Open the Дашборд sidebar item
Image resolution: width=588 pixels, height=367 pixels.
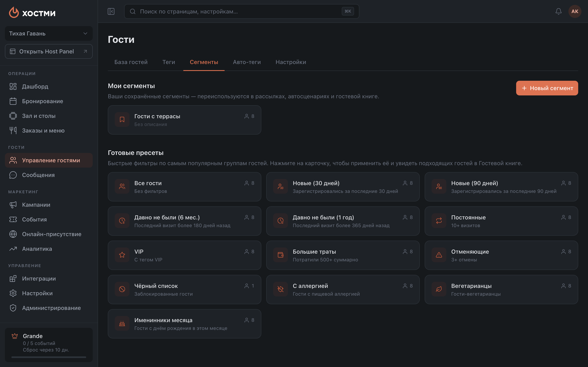pos(49,86)
